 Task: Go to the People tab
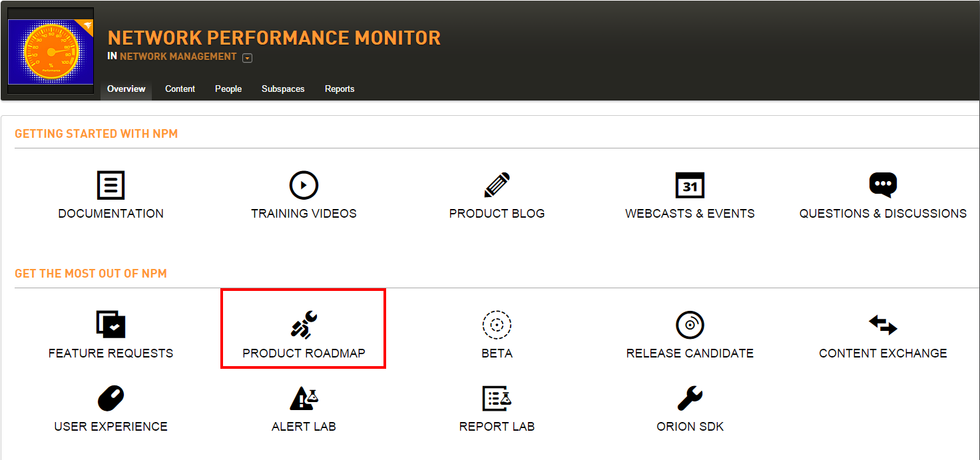point(228,89)
